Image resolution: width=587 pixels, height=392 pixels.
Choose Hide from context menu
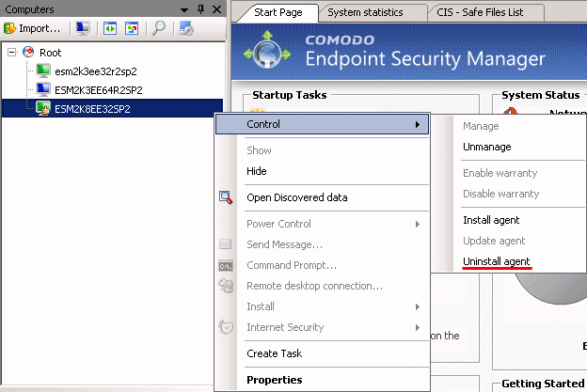tap(257, 171)
